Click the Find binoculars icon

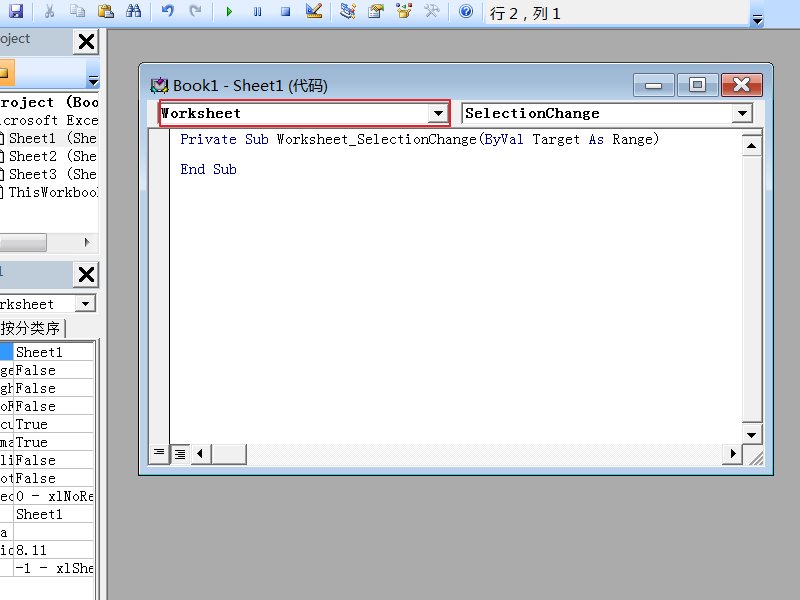coord(134,12)
